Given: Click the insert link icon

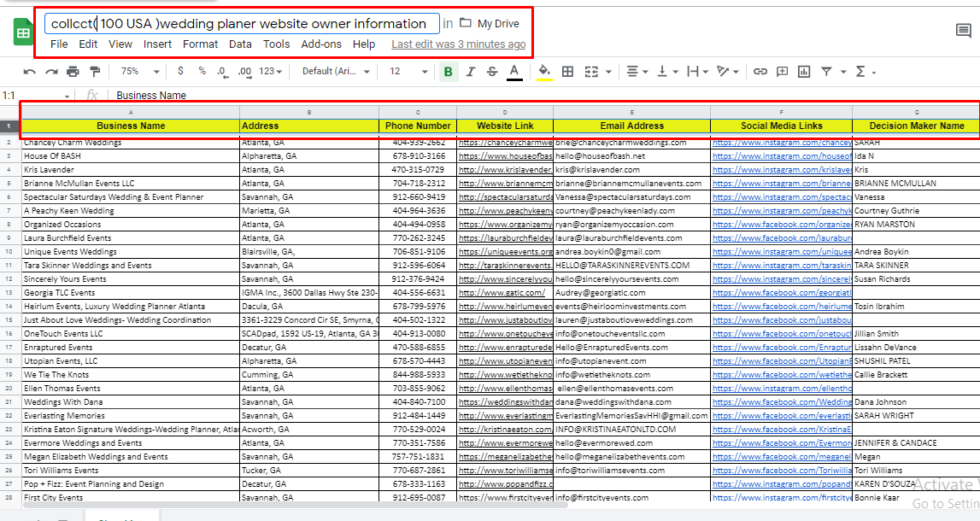Looking at the screenshot, I should (760, 72).
